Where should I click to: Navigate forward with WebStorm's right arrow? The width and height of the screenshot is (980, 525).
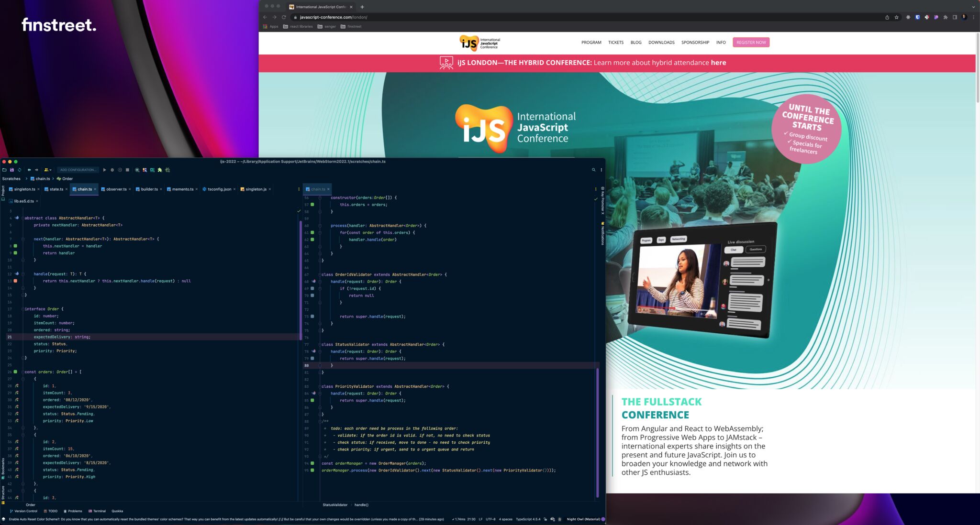[x=36, y=170]
